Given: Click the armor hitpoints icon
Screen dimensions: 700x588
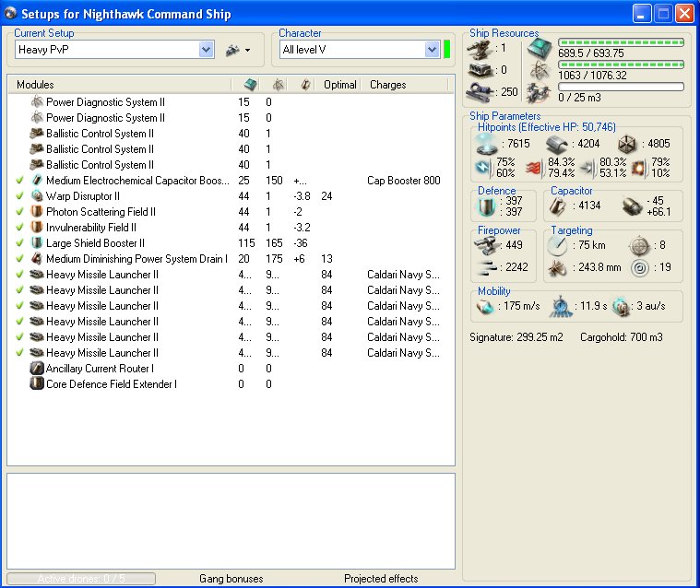Looking at the screenshot, I should 555,144.
